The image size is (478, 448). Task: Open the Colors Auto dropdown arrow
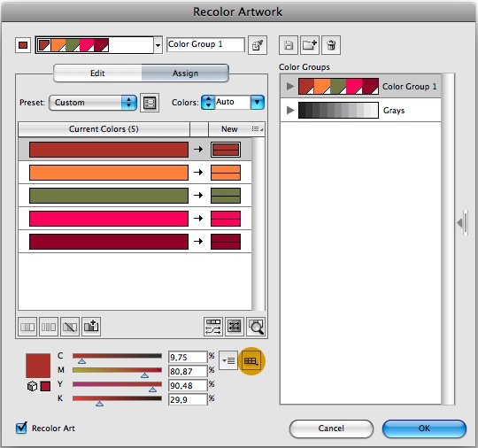coord(258,103)
